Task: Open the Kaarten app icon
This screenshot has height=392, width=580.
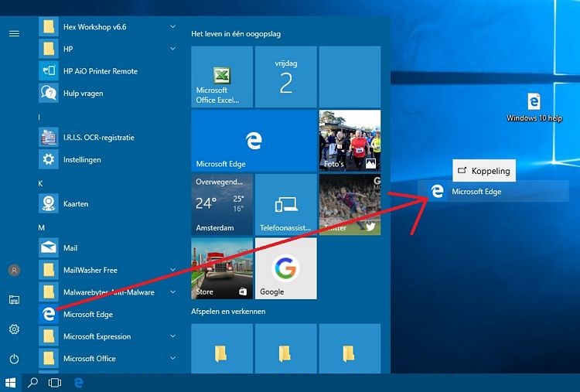Action: 49,203
